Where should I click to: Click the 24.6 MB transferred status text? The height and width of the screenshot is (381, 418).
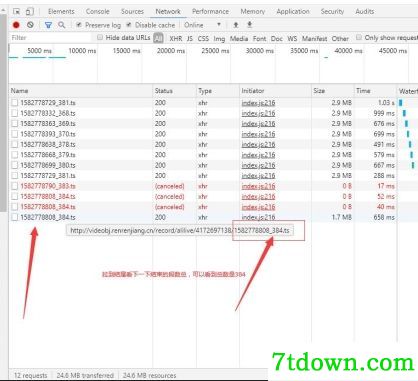click(x=85, y=375)
